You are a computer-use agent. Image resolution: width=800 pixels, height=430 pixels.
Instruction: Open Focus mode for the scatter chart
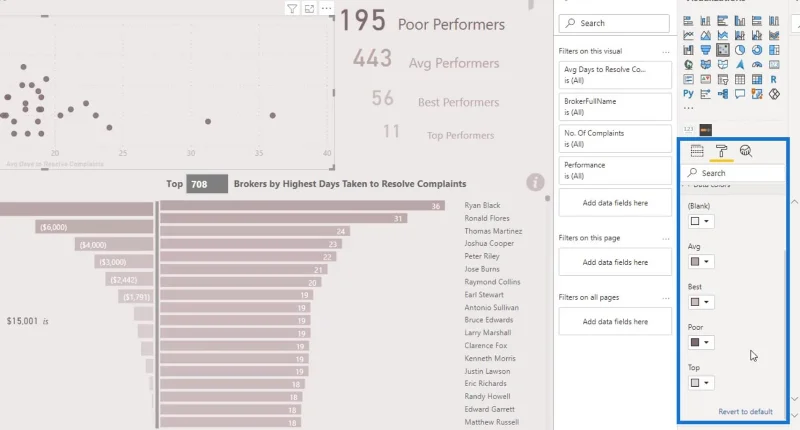[x=309, y=9]
